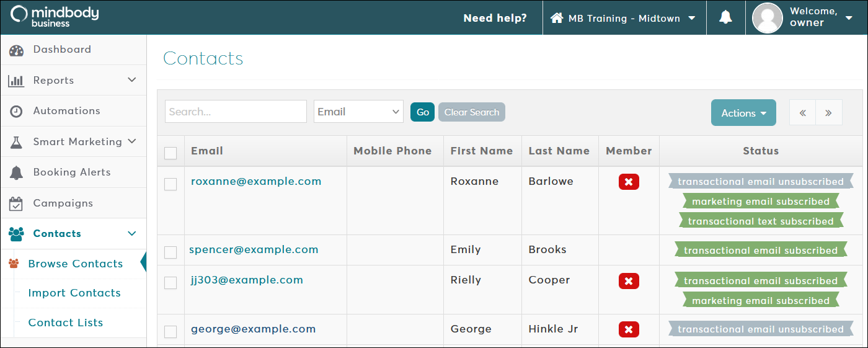868x348 pixels.
Task: Open the Welcome owner account dropdown arrow
Action: tap(849, 18)
